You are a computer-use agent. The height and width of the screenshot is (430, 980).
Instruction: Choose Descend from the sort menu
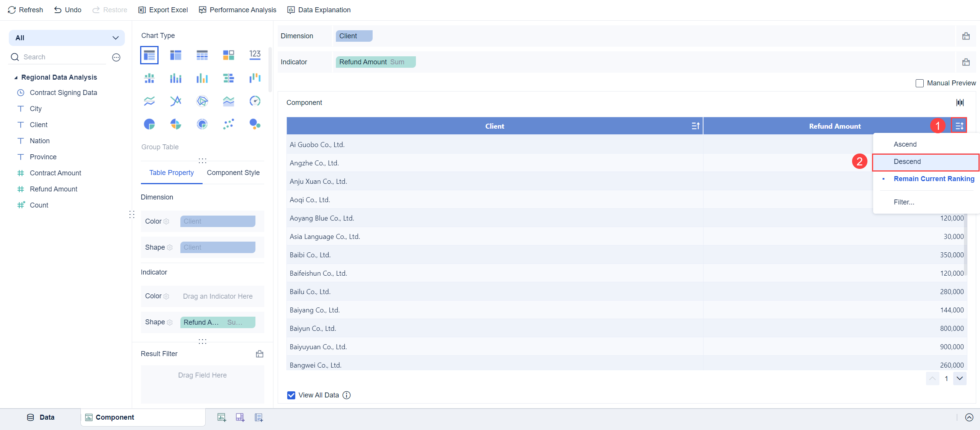tap(907, 162)
